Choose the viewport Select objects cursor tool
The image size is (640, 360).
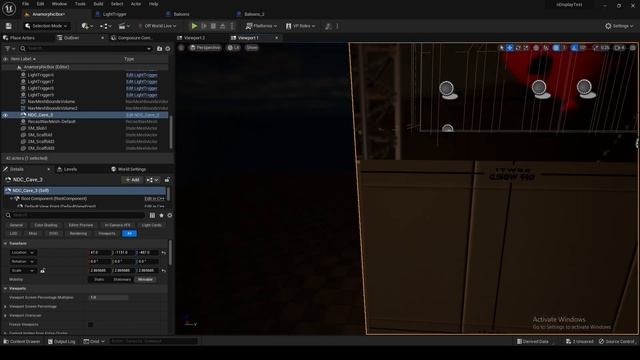pyautogui.click(x=502, y=48)
